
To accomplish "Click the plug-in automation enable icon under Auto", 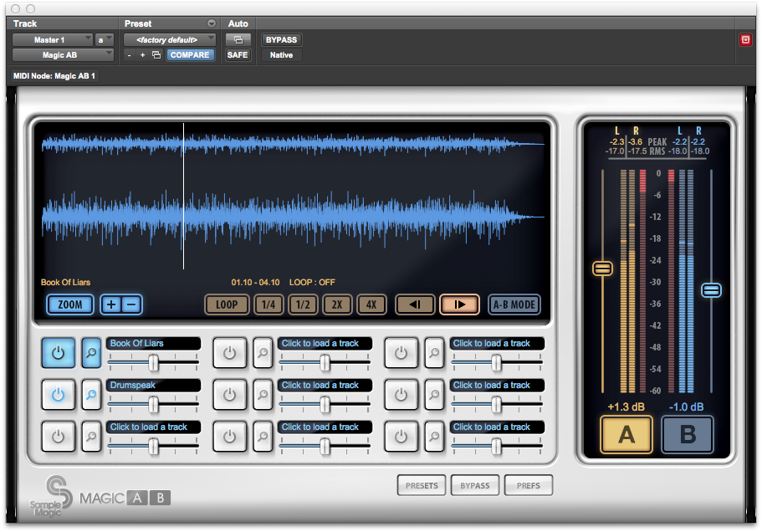I will pyautogui.click(x=238, y=39).
